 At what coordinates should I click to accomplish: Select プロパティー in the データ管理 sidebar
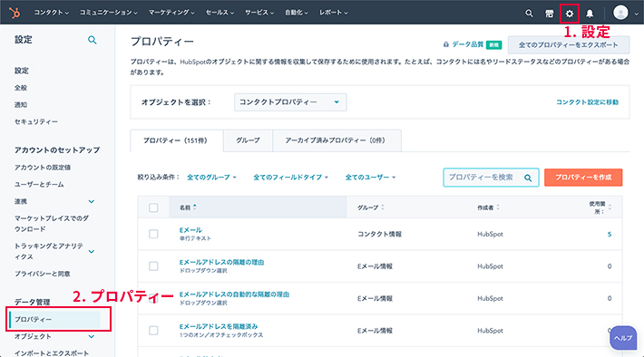click(x=54, y=319)
